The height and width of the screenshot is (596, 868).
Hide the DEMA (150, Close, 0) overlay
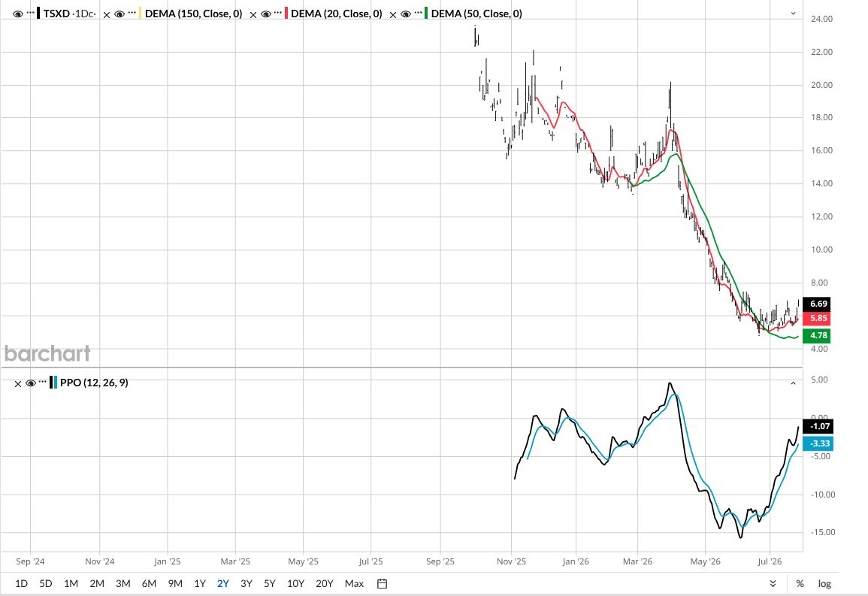tap(119, 14)
